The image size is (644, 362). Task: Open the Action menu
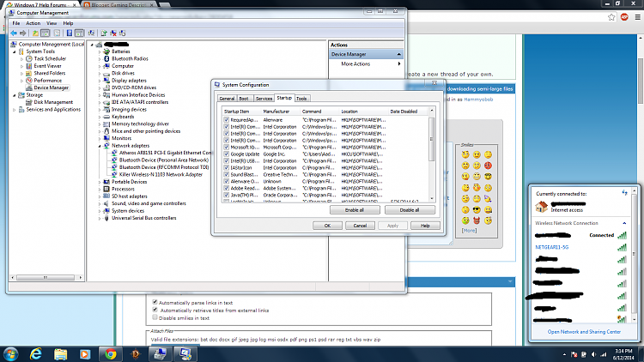[33, 23]
